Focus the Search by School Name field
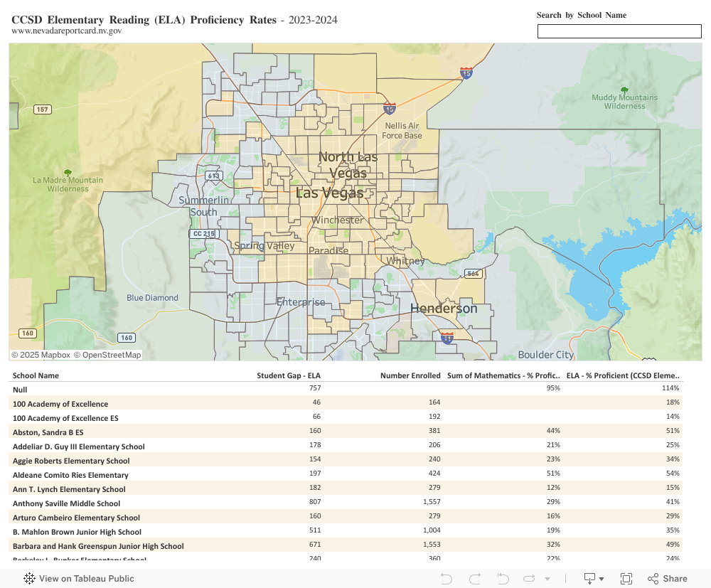The image size is (711, 588). [619, 31]
